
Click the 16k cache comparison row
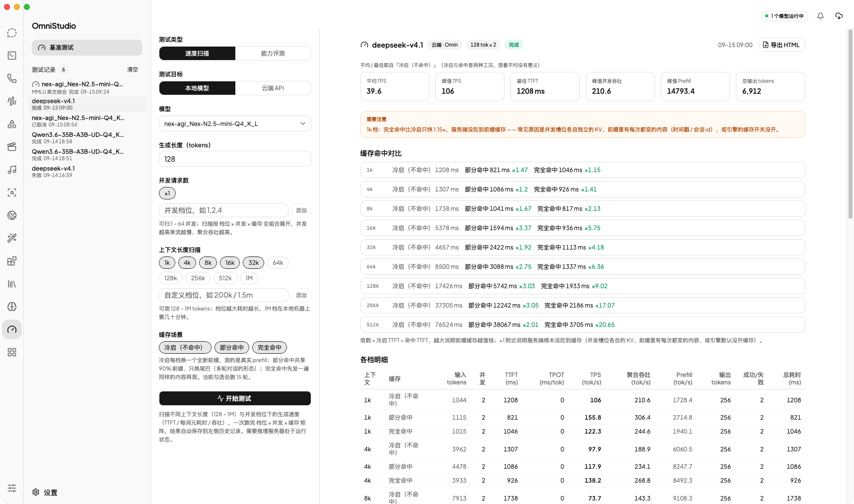click(582, 228)
